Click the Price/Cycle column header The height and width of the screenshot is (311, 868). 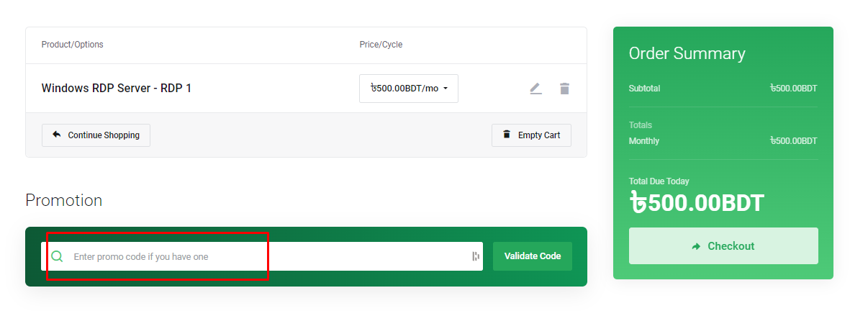(381, 45)
